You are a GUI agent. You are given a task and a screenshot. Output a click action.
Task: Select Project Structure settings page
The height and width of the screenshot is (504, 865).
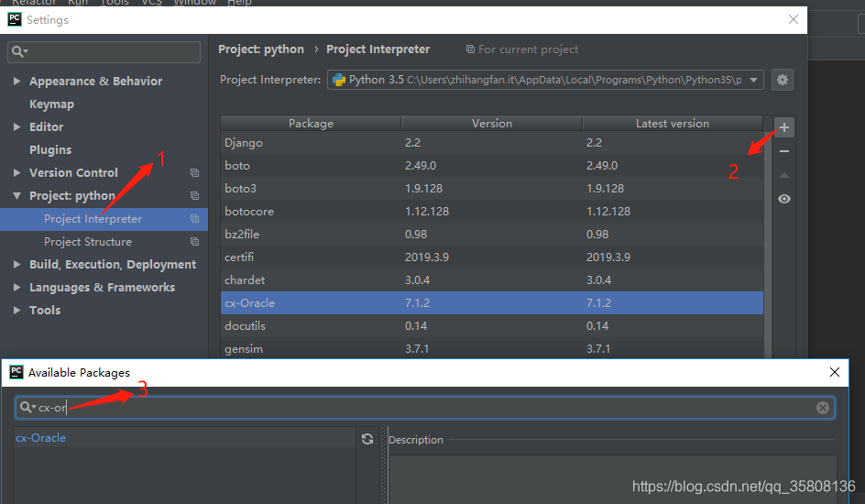[x=88, y=242]
